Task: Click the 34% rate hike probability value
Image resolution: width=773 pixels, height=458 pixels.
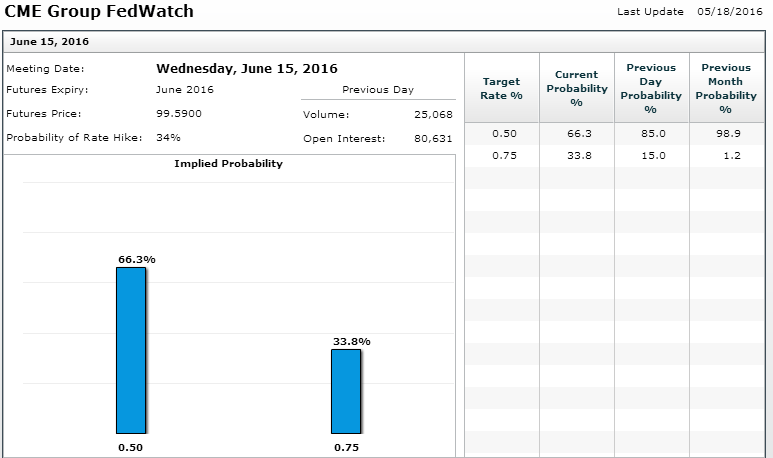Action: coord(168,138)
